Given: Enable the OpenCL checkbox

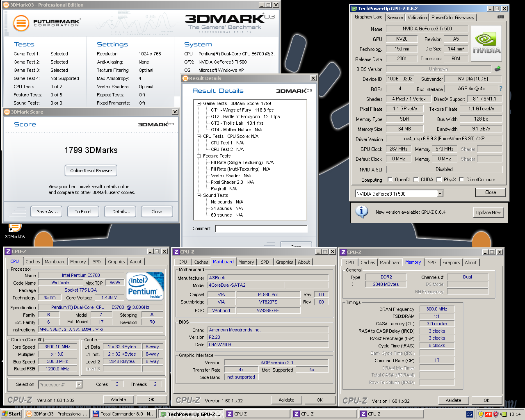Looking at the screenshot, I should click(390, 180).
